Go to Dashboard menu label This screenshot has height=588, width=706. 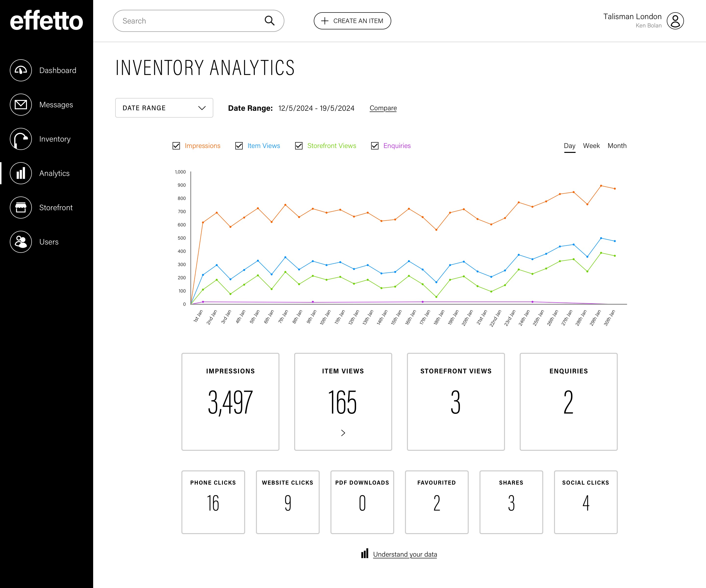coord(58,71)
